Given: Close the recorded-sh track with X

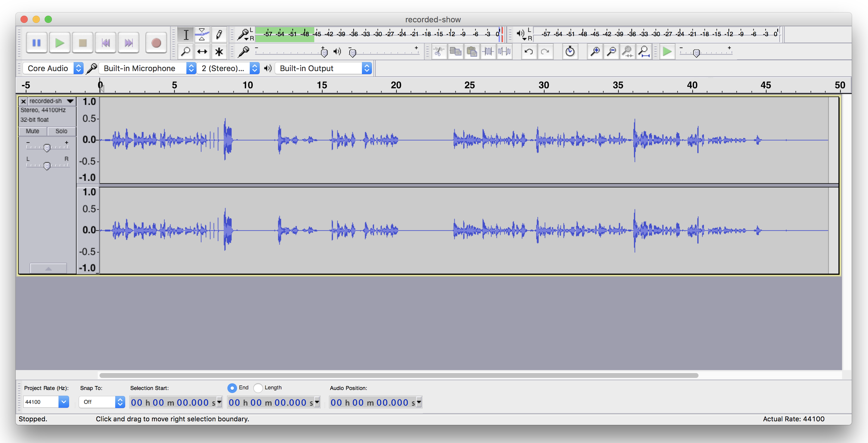Looking at the screenshot, I should (23, 101).
